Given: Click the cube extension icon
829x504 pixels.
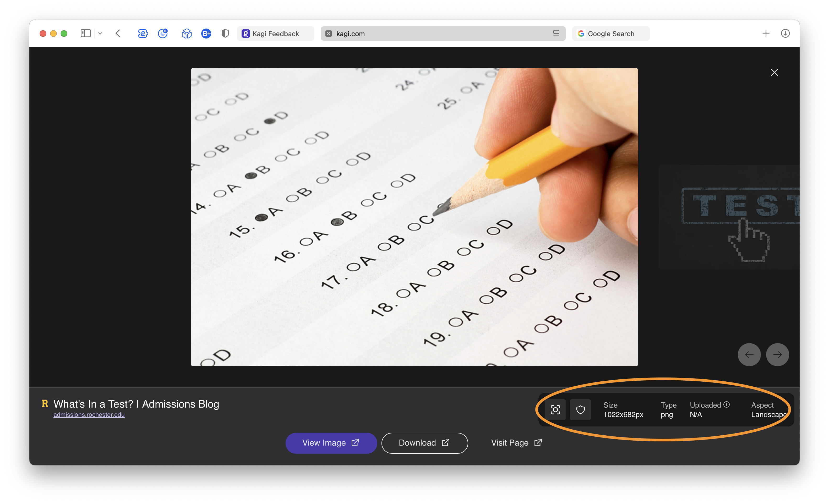Looking at the screenshot, I should [x=186, y=33].
